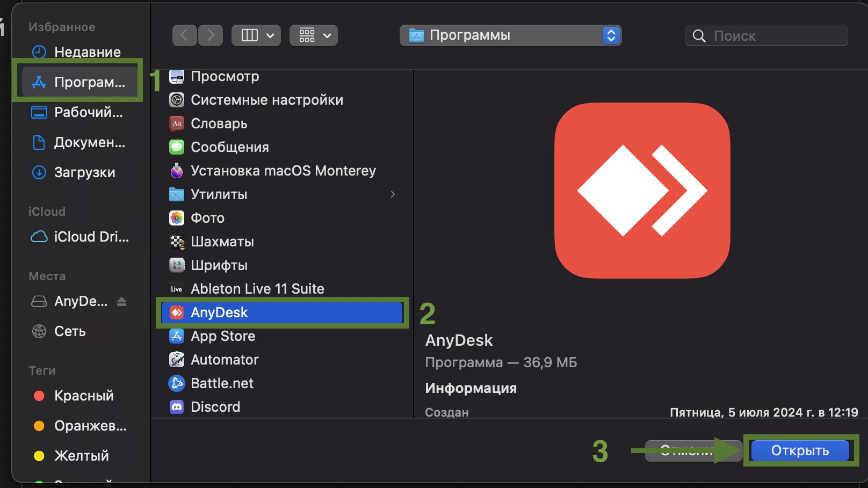
Task: Open Недавние in the sidebar
Action: [x=80, y=52]
